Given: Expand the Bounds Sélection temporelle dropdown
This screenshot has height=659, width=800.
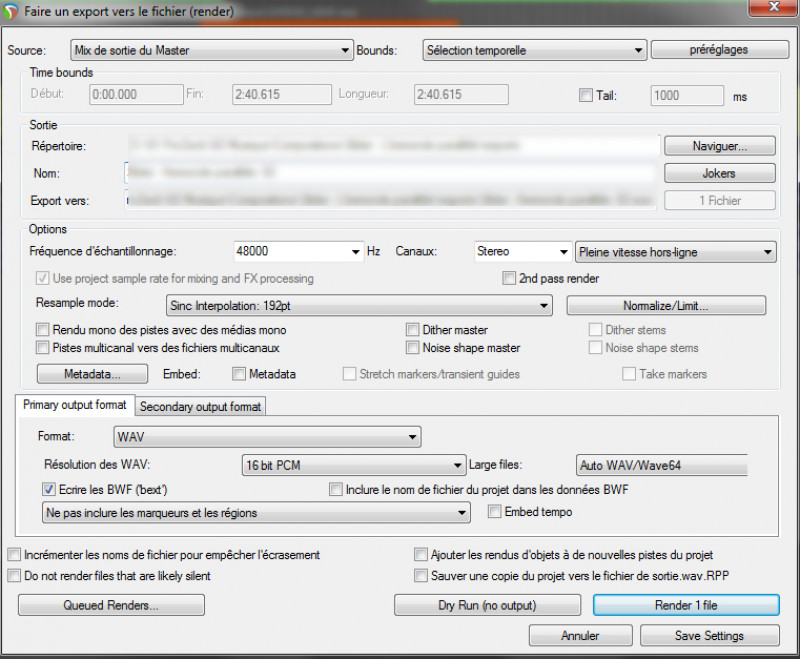Looking at the screenshot, I should click(x=534, y=50).
